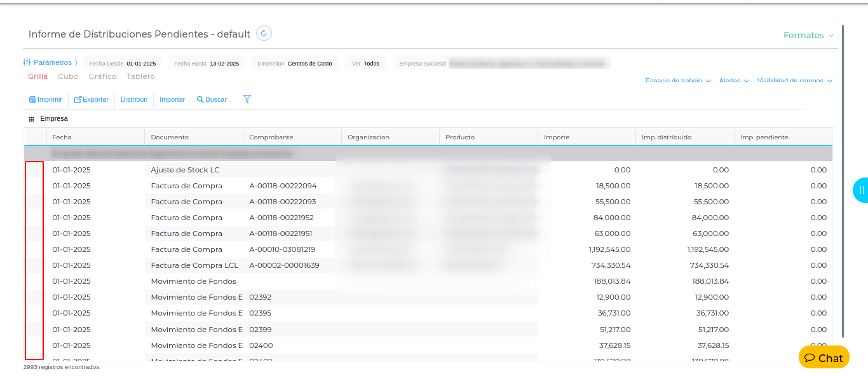Open search with Buscar magnifier icon
Image resolution: width=868 pixels, height=376 pixels.
[200, 100]
